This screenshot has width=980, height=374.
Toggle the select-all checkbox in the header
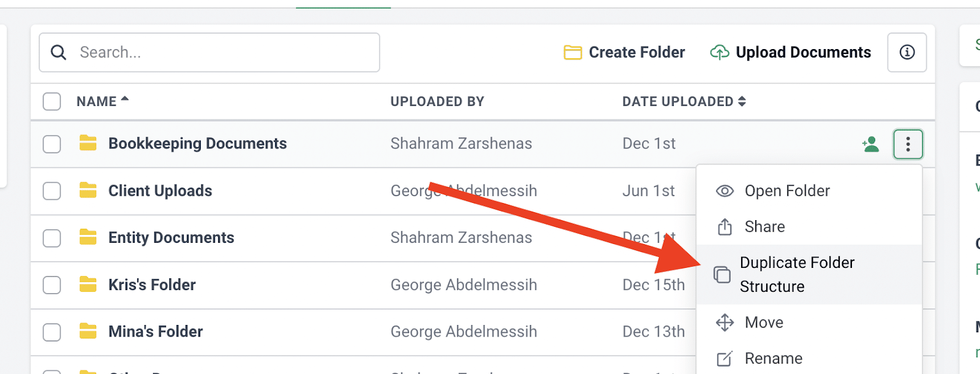click(x=51, y=101)
